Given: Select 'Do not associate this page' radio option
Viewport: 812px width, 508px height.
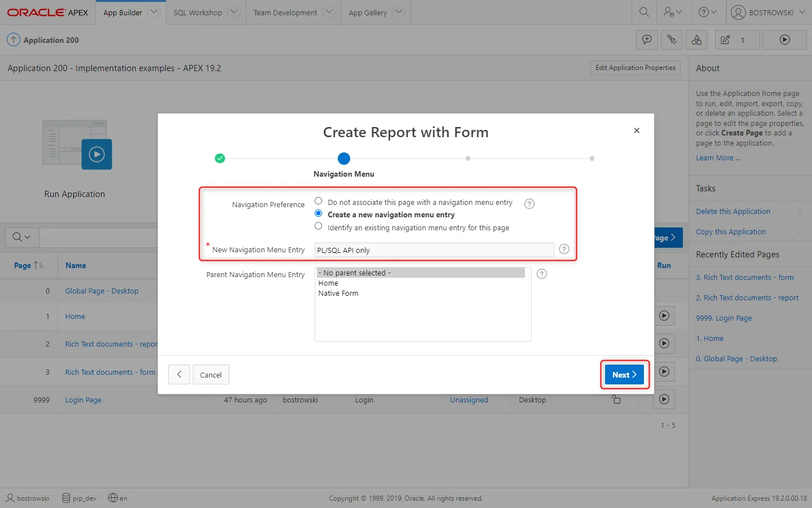Looking at the screenshot, I should coord(319,202).
